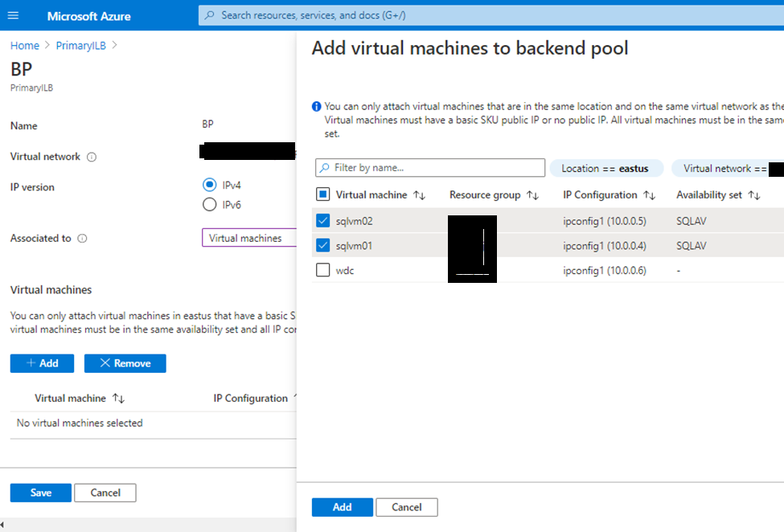
Task: Click the Resource group column header
Action: point(485,194)
